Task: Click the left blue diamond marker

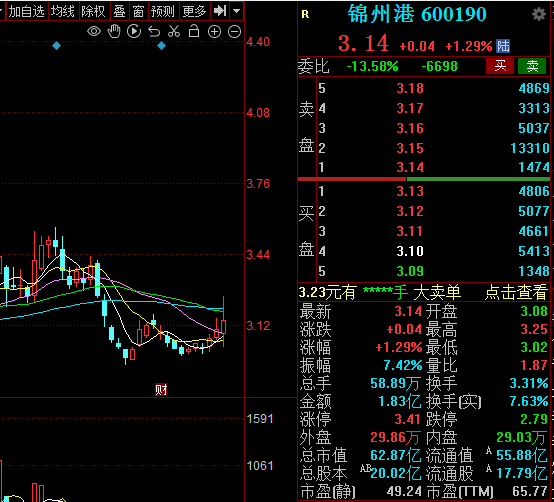Action: 57,46
